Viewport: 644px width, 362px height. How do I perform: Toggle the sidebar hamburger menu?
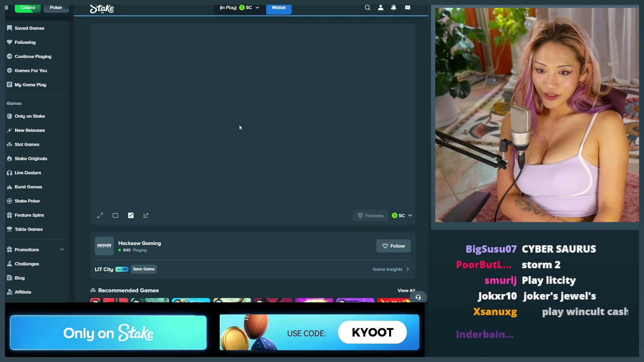click(6, 7)
